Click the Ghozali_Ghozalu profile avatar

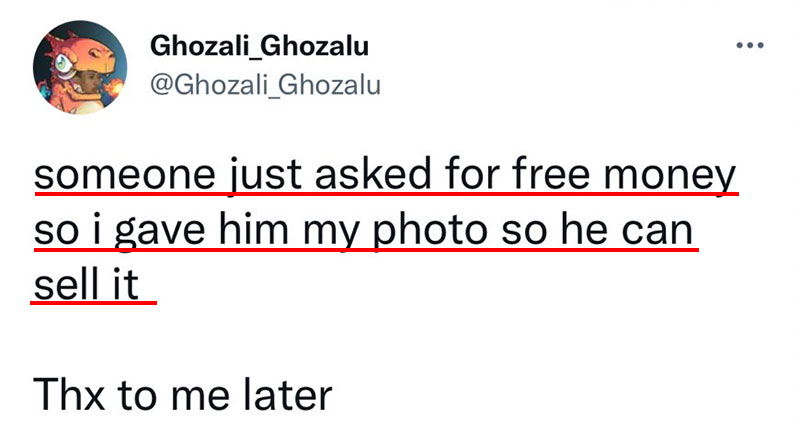tap(80, 67)
